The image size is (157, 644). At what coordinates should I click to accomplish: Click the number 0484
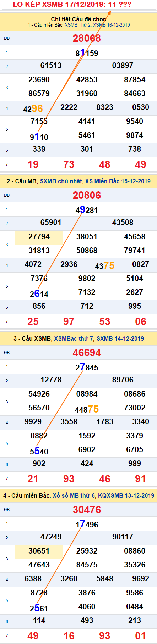click(135, 607)
